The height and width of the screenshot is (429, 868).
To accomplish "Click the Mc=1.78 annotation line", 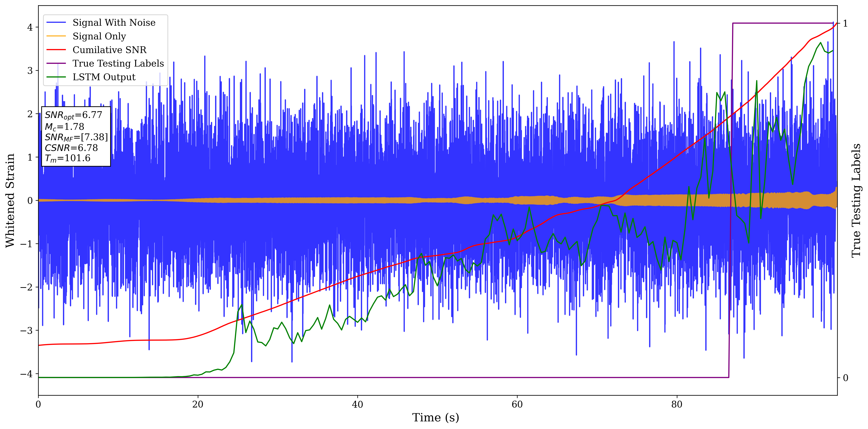I will coord(64,127).
